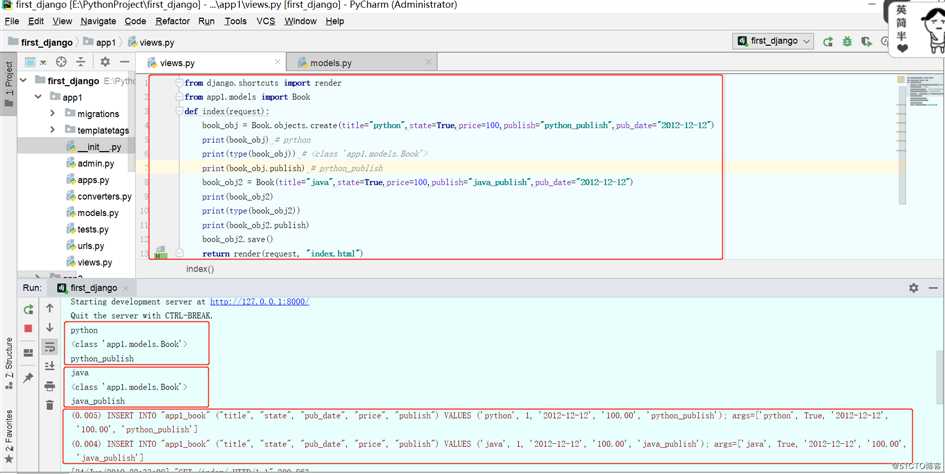Image resolution: width=945 pixels, height=474 pixels.
Task: Open the Edit menu
Action: pyautogui.click(x=36, y=21)
